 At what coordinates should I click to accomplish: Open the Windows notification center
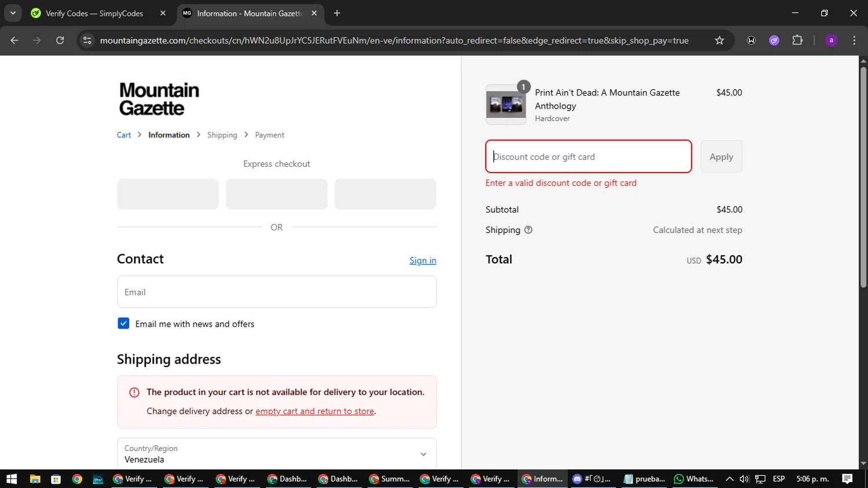(847, 479)
